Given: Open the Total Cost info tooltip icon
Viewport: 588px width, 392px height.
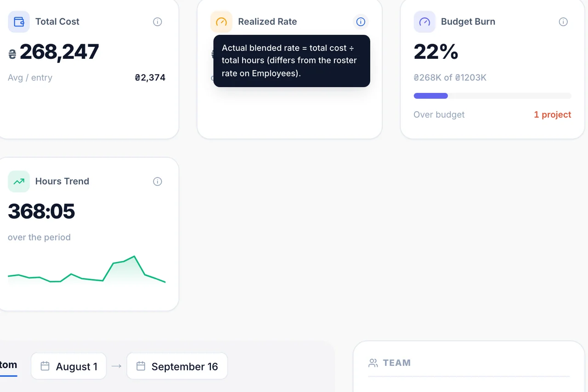Looking at the screenshot, I should point(158,22).
